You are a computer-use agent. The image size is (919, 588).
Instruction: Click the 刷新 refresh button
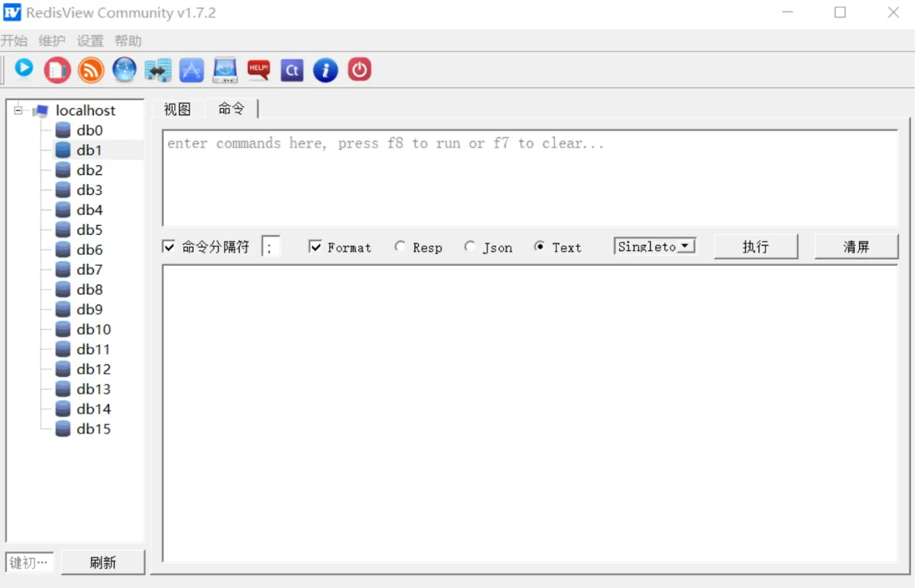pyautogui.click(x=103, y=562)
